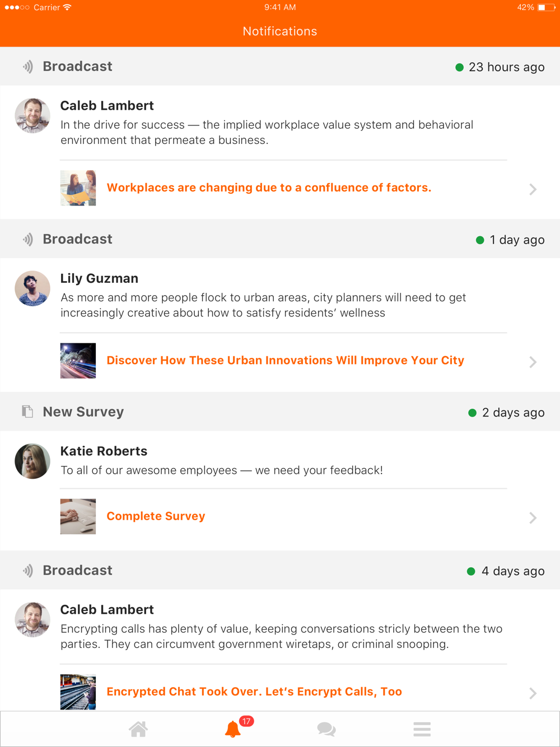Expand the Complete Survey chevron
The height and width of the screenshot is (747, 560).
click(533, 517)
